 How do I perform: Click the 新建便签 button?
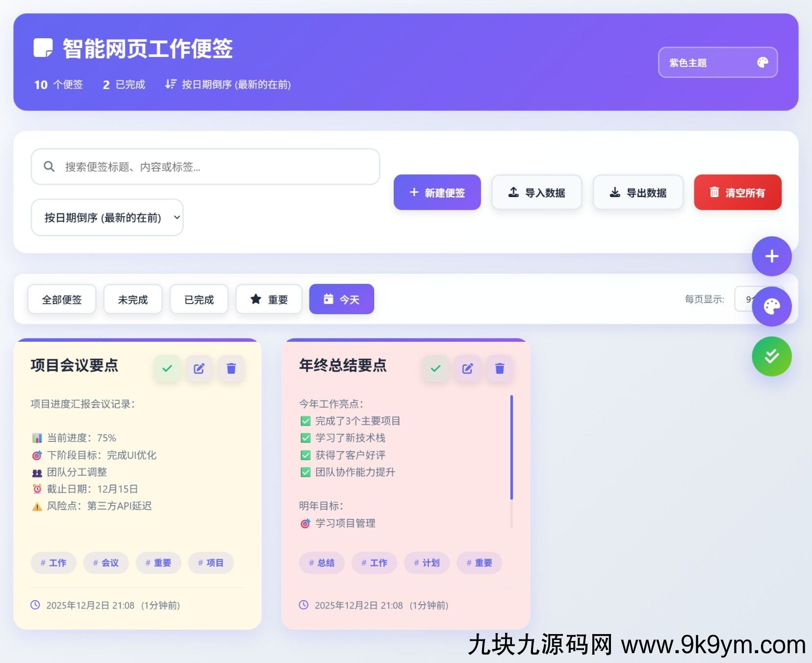click(x=437, y=192)
